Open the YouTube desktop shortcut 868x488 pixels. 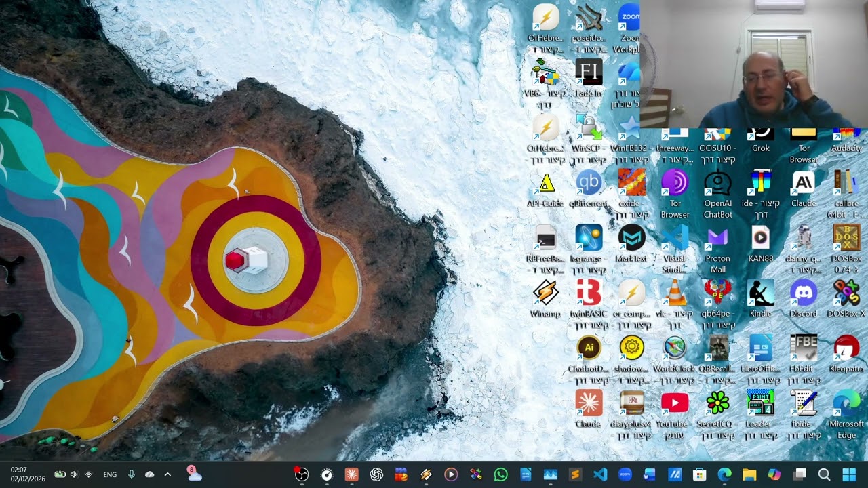pyautogui.click(x=675, y=403)
